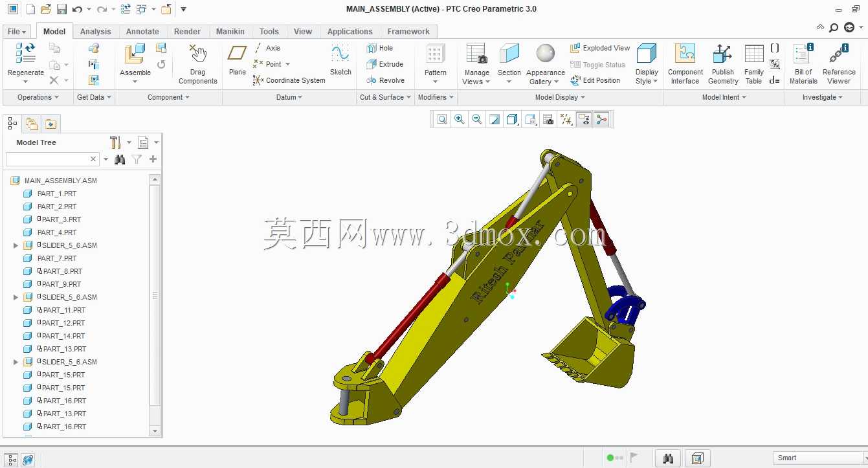The width and height of the screenshot is (868, 468).
Task: Click Refit in the graphics toolbar
Action: click(442, 119)
